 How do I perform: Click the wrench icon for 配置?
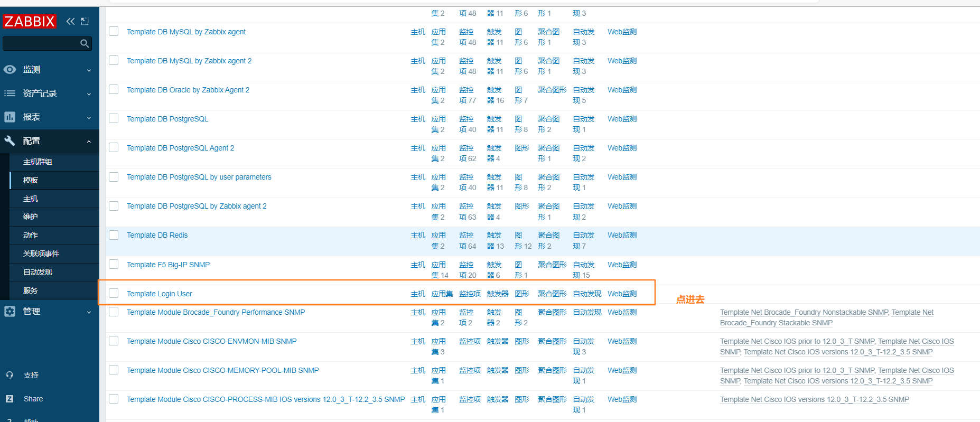coord(10,140)
